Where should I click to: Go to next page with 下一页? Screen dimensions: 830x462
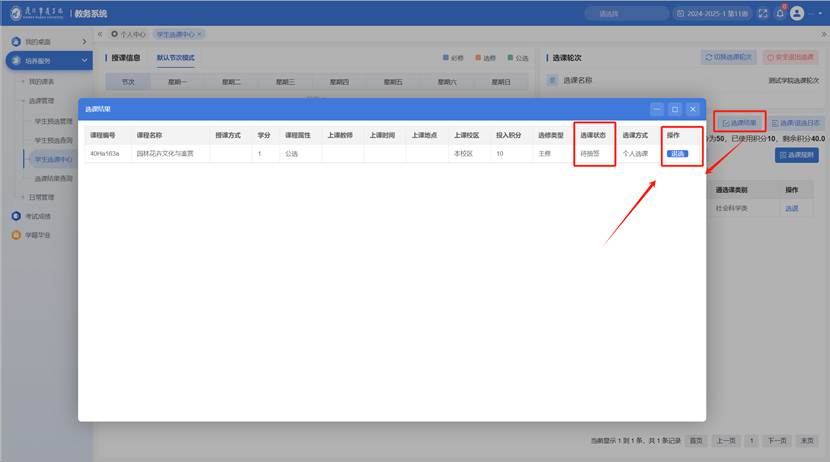coord(776,440)
